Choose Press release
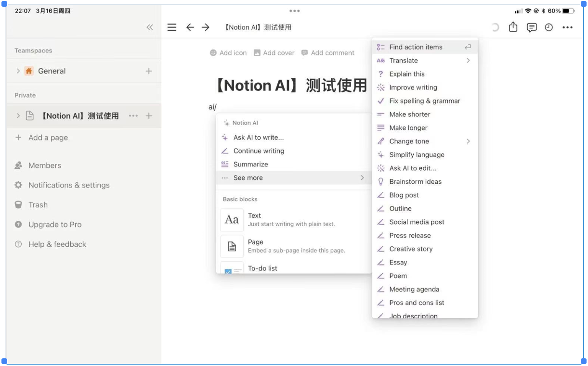The image size is (588, 366). click(x=425, y=236)
